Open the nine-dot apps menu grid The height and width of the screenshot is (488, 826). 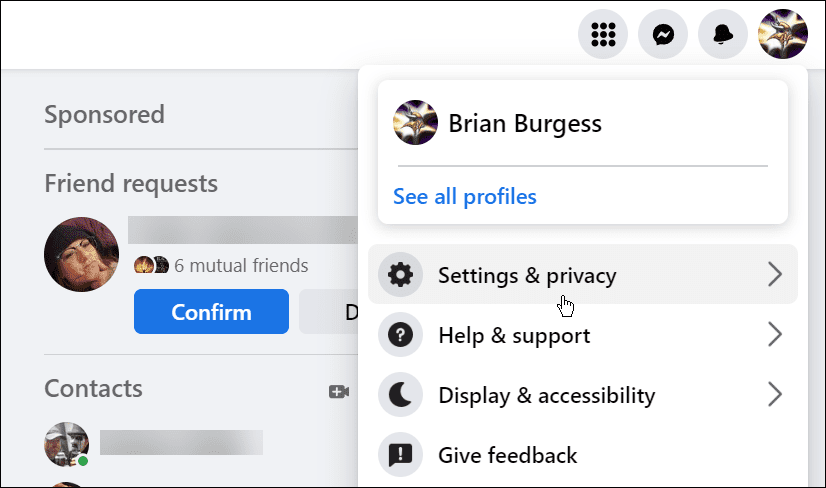(603, 34)
